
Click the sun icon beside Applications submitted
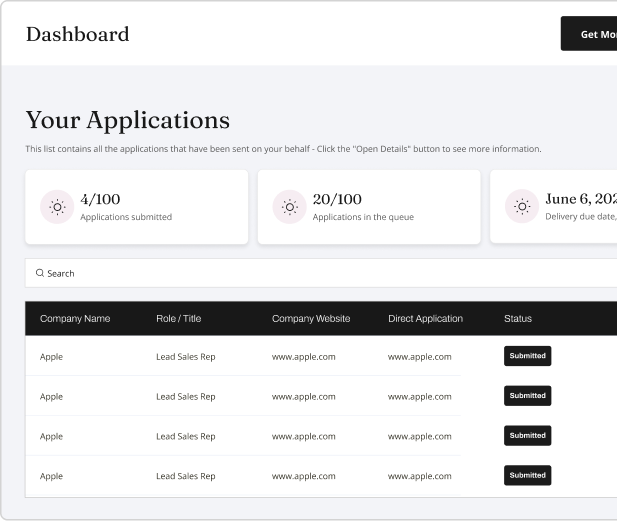[57, 207]
